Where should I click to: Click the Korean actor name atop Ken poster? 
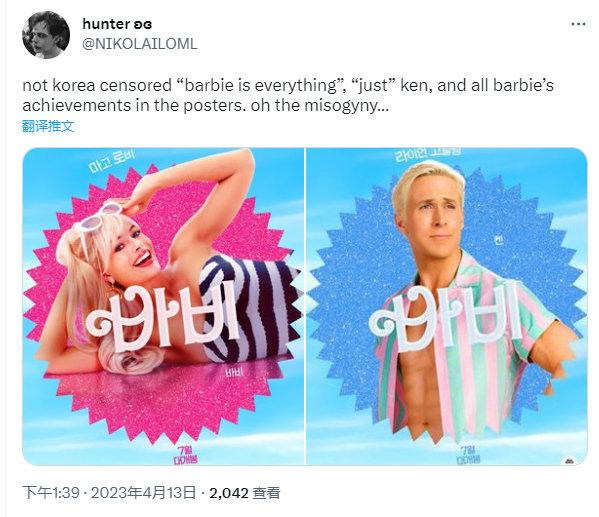click(427, 154)
